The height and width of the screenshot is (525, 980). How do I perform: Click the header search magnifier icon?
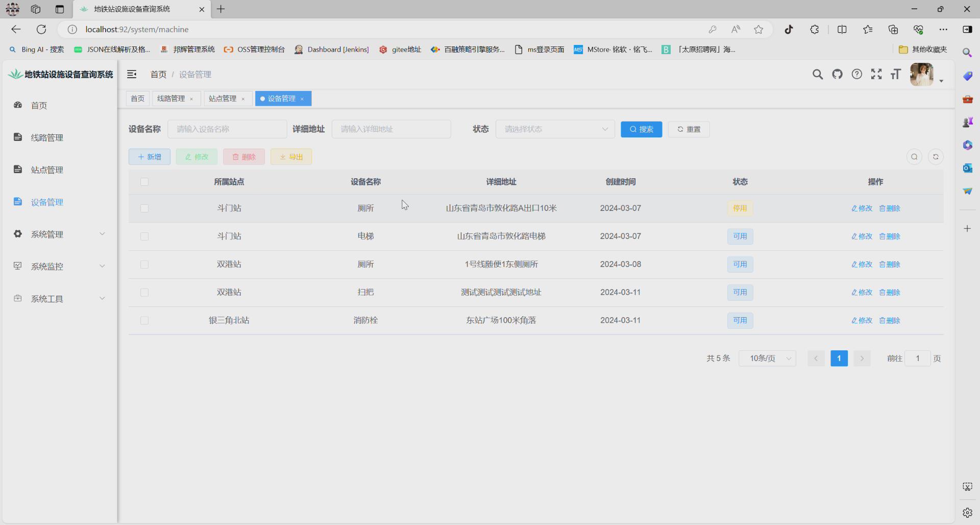pos(818,74)
